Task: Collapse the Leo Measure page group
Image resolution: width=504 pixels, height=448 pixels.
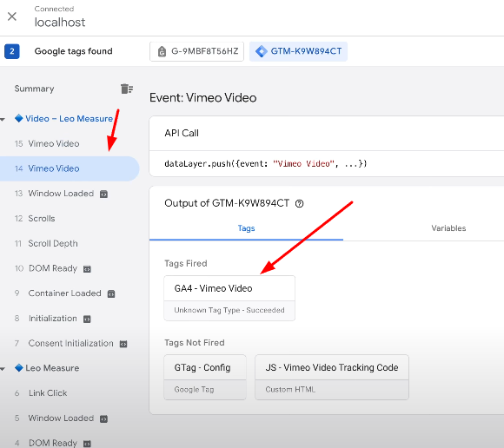Action: 3,369
